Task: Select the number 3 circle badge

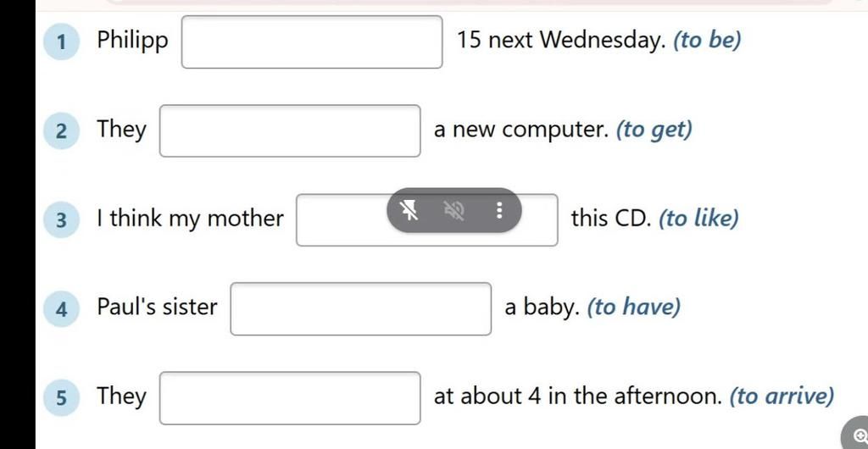Action: (61, 219)
